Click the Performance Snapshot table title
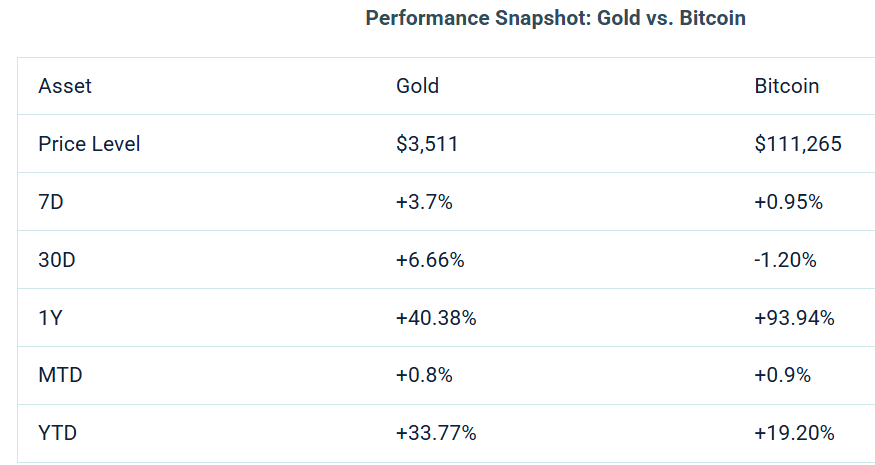Viewport: 875px width, 465px height. (x=555, y=19)
